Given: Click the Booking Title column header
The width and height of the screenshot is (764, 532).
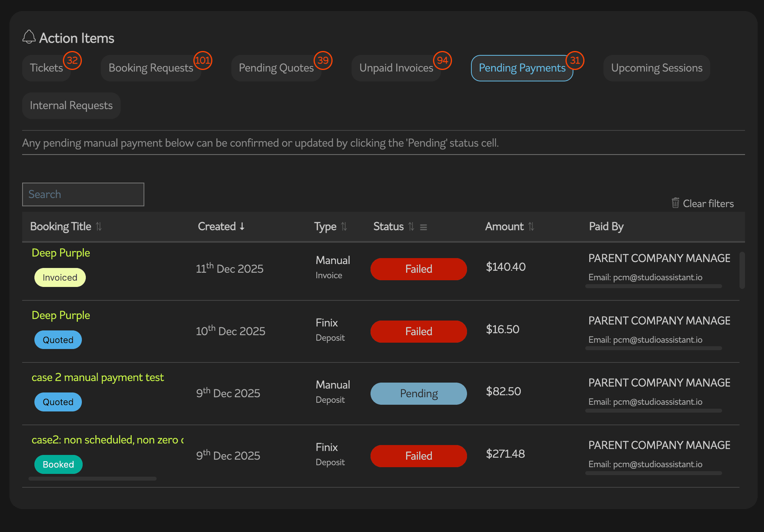Looking at the screenshot, I should click(x=61, y=226).
